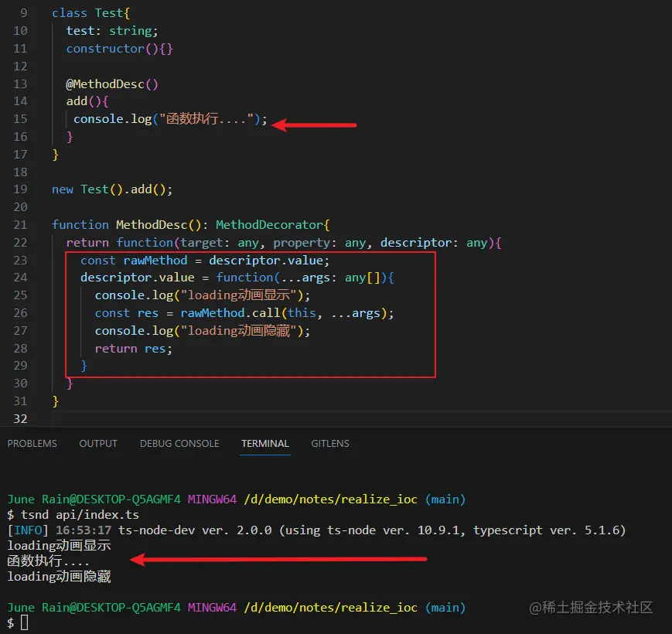Click first '/d/demo/notes/realize_ioc' path in terminal
The image size is (672, 634).
pos(330,499)
